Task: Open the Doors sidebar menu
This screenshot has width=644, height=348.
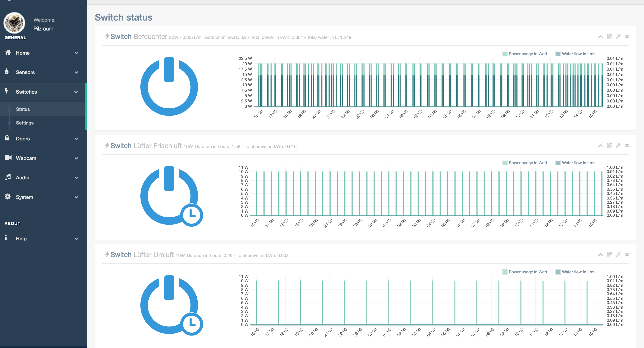Action: click(x=23, y=139)
